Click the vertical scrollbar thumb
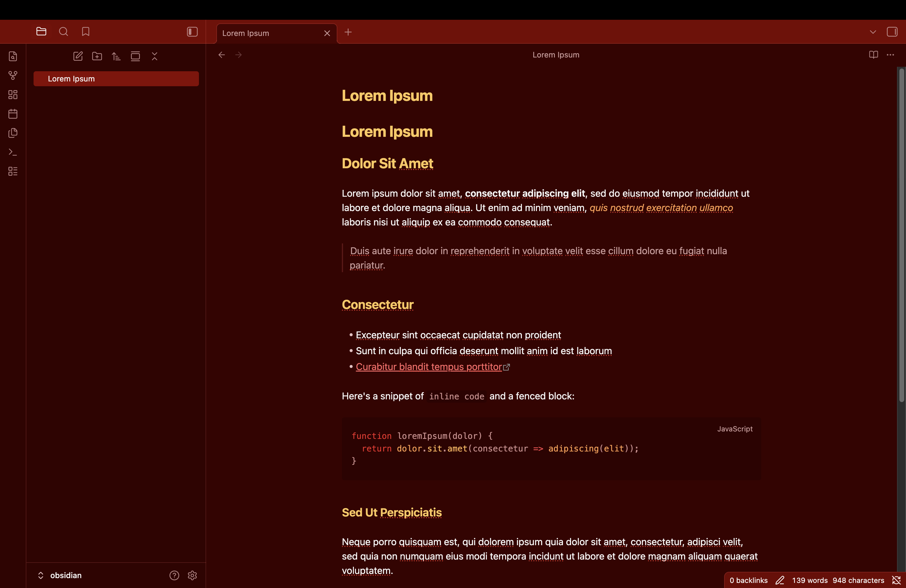Screen dimensions: 906x588 [901, 235]
